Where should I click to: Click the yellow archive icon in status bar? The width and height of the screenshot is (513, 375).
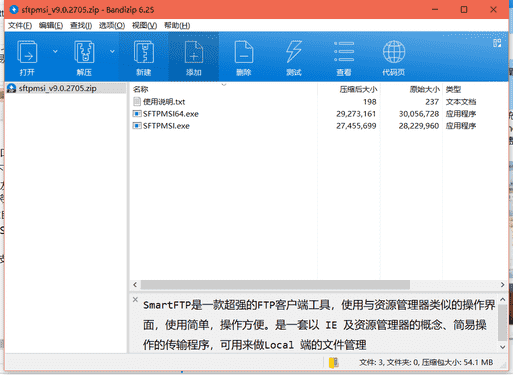pos(333,362)
